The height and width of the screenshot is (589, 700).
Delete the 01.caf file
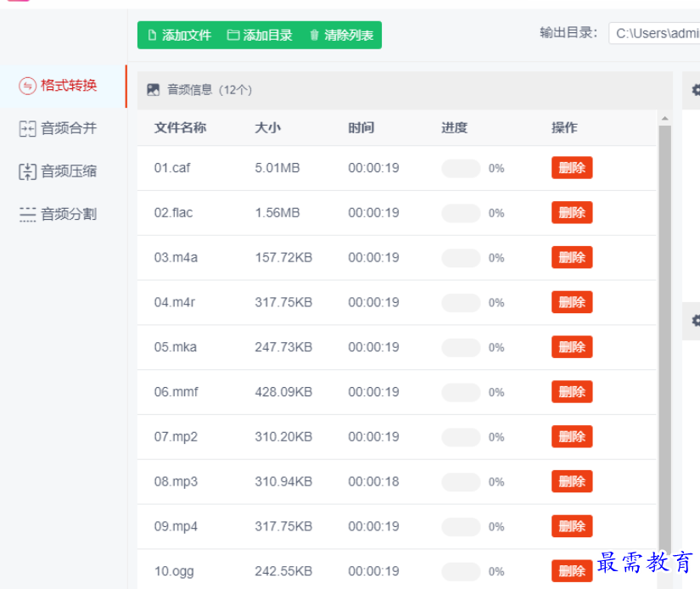tap(571, 168)
